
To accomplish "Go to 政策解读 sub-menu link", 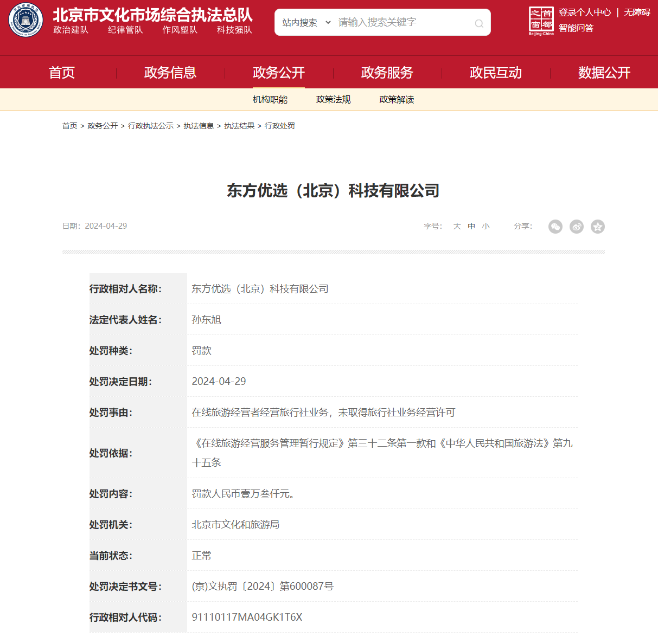I will click(397, 100).
